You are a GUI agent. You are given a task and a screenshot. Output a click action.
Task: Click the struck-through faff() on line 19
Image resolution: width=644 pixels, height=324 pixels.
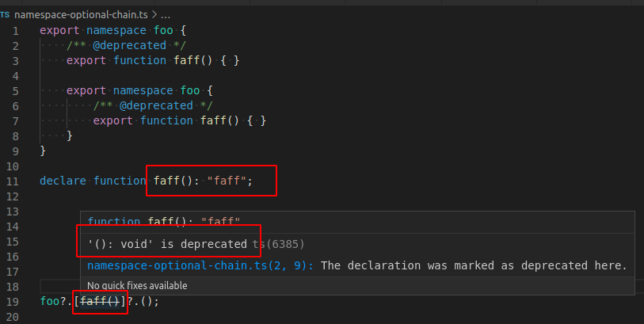click(100, 301)
